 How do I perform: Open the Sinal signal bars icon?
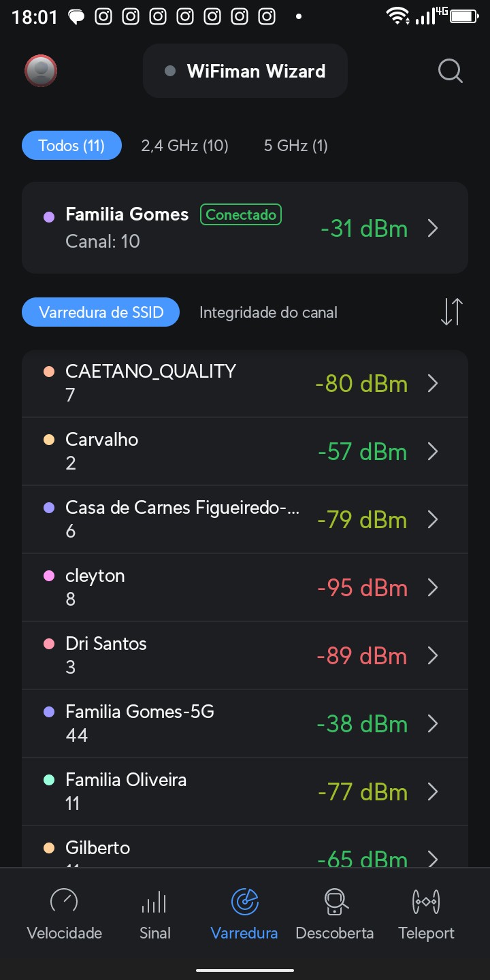click(154, 901)
